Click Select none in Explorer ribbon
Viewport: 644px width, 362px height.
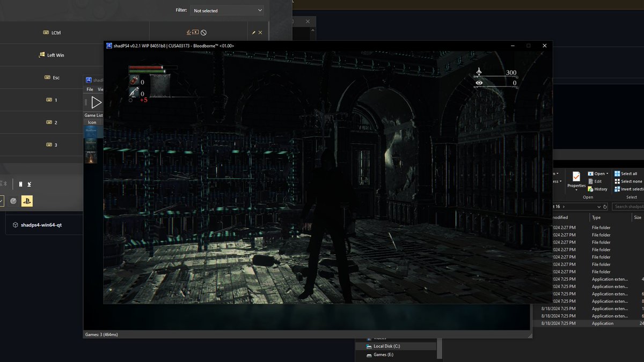(628, 181)
